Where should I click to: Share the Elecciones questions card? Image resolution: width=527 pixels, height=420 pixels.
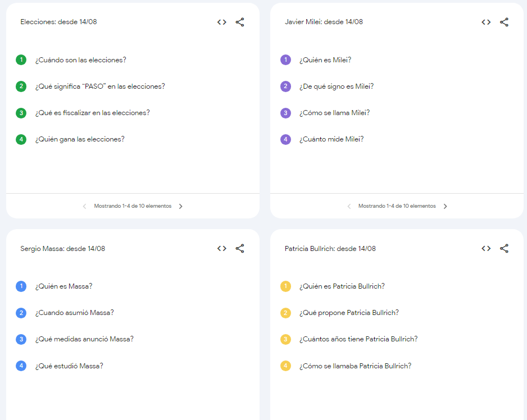tap(240, 22)
